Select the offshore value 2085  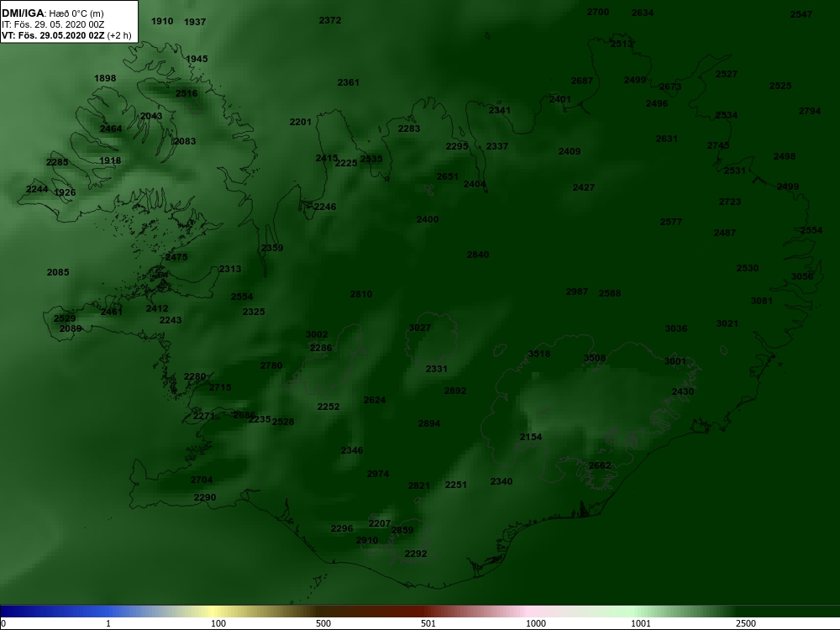pyautogui.click(x=58, y=273)
